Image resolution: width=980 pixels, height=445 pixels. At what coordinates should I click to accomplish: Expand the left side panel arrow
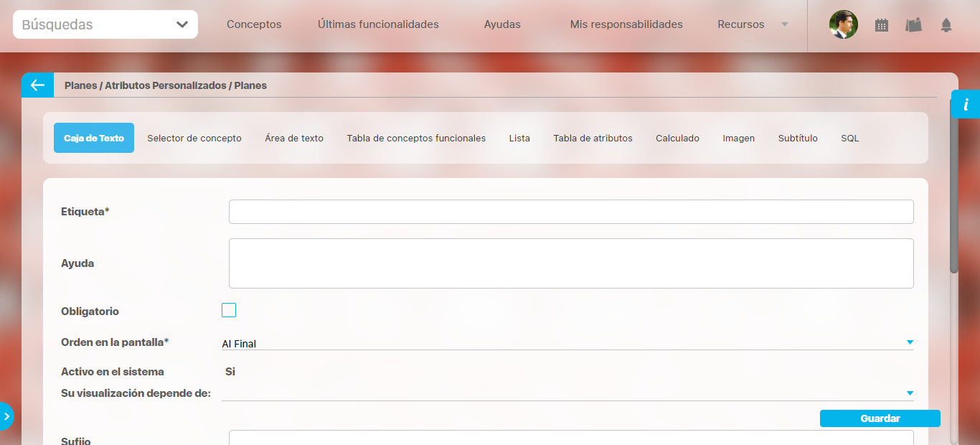(6, 416)
